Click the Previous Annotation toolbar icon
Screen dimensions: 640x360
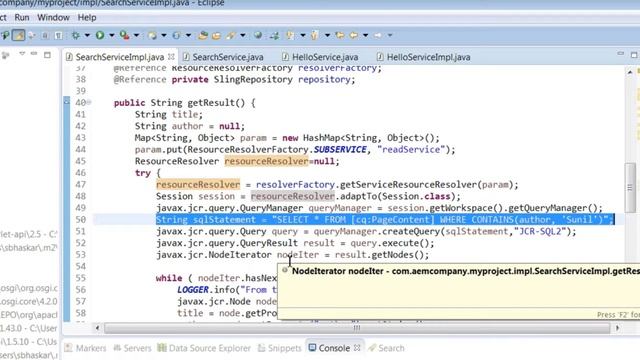[x=314, y=36]
